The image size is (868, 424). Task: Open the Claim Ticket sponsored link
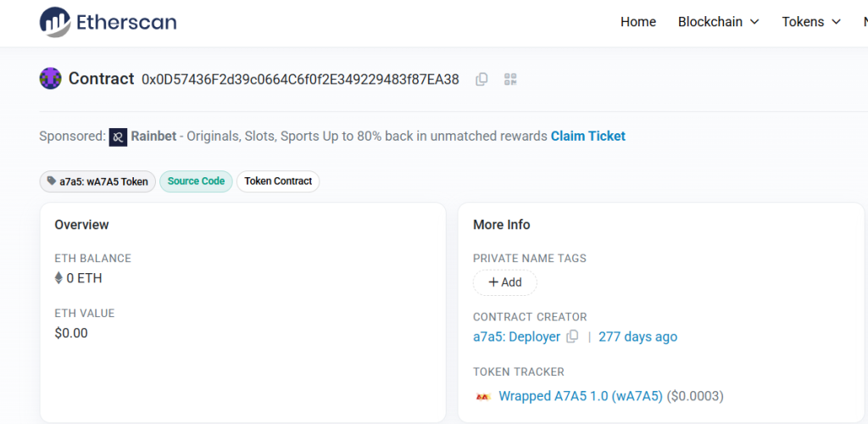pyautogui.click(x=587, y=137)
